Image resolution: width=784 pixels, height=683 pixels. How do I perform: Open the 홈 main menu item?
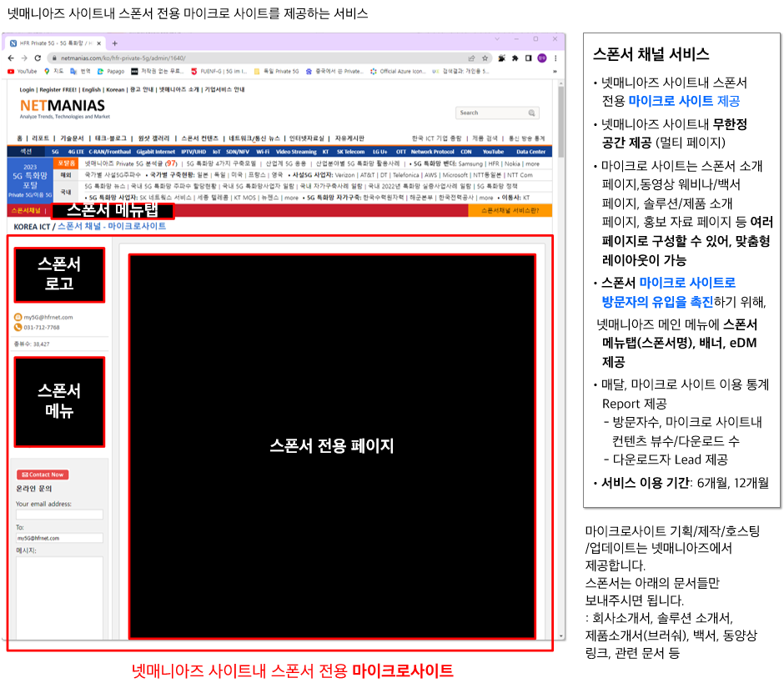19,138
